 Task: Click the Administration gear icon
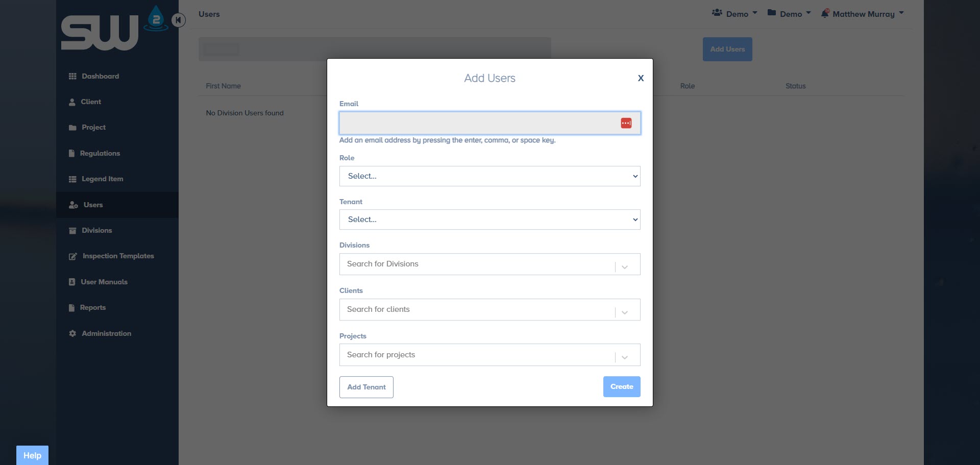click(72, 333)
